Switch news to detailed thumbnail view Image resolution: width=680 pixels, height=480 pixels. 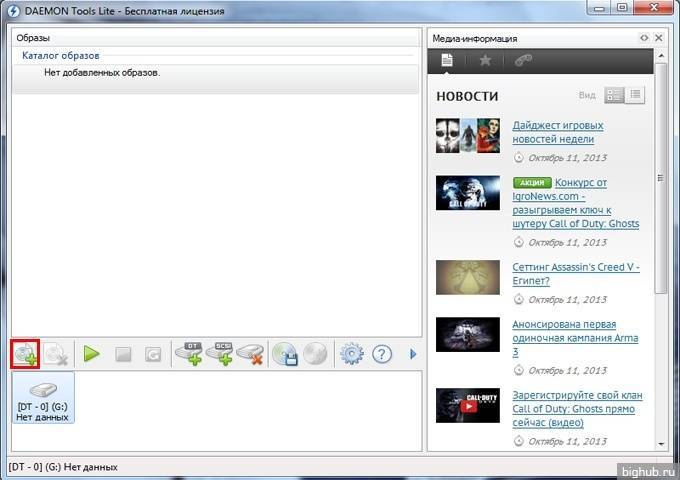[x=614, y=95]
